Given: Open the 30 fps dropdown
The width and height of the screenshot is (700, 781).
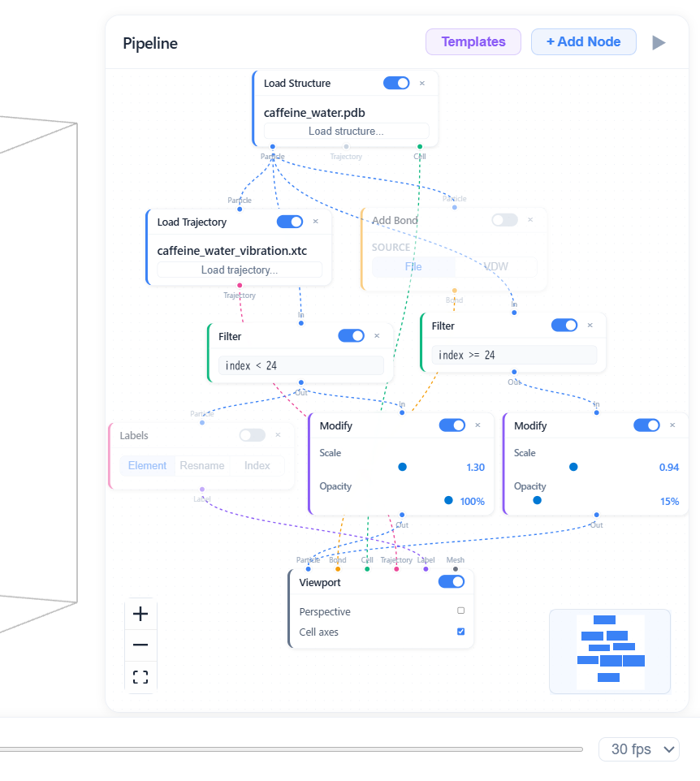Looking at the screenshot, I should [x=638, y=749].
